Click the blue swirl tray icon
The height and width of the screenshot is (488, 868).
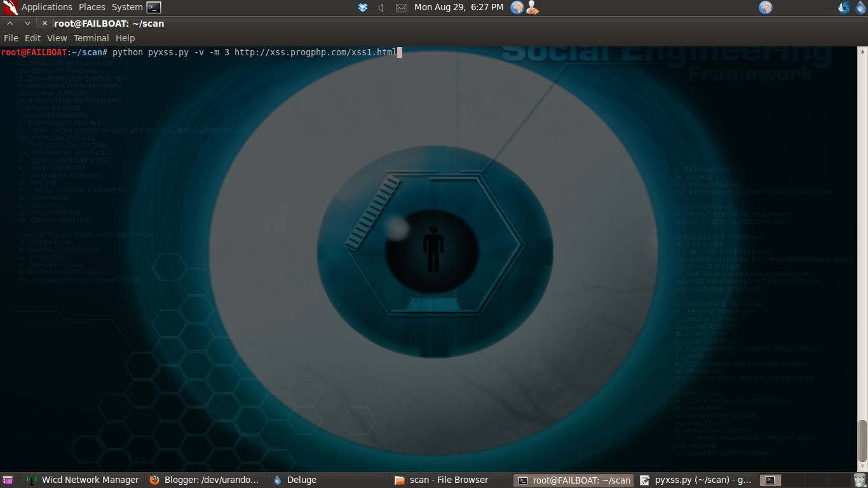click(x=844, y=8)
